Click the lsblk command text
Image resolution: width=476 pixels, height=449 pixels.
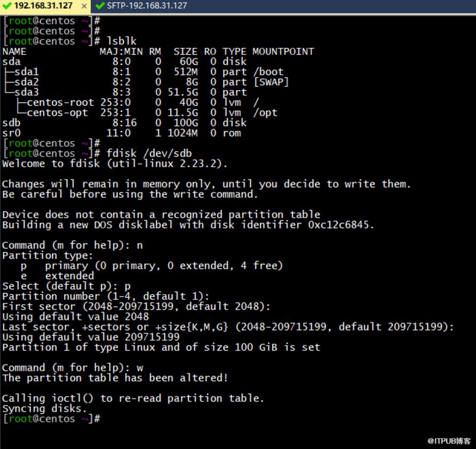[121, 41]
